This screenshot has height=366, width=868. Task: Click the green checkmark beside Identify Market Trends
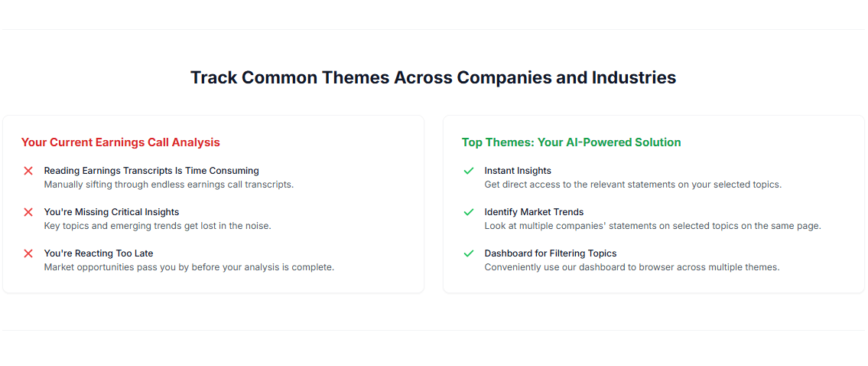469,212
